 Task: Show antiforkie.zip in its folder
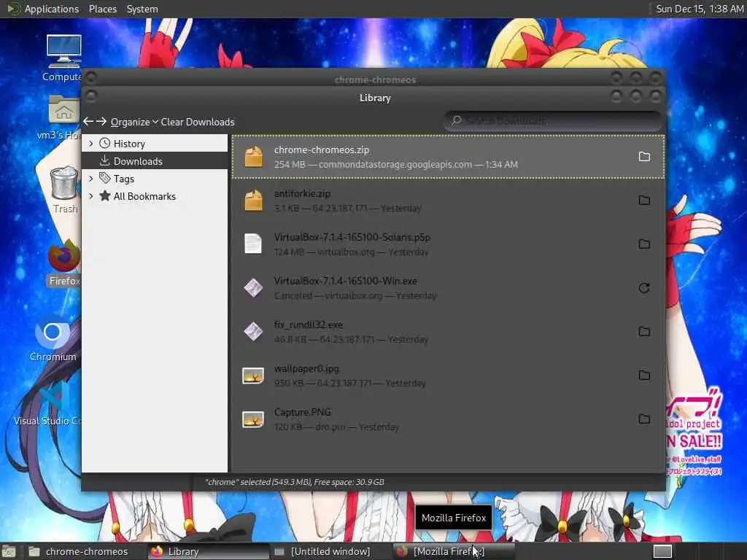point(644,201)
